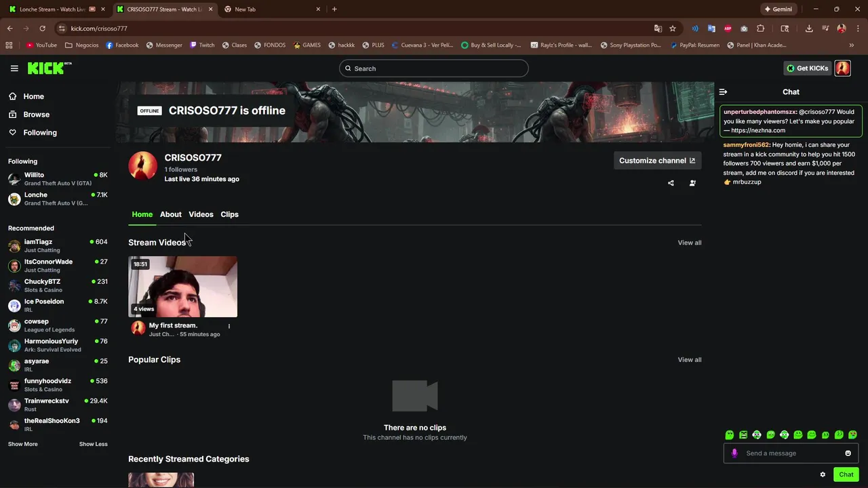Collapse the chat panel with arrow icon
Viewport: 868px width, 488px height.
pyautogui.click(x=723, y=91)
